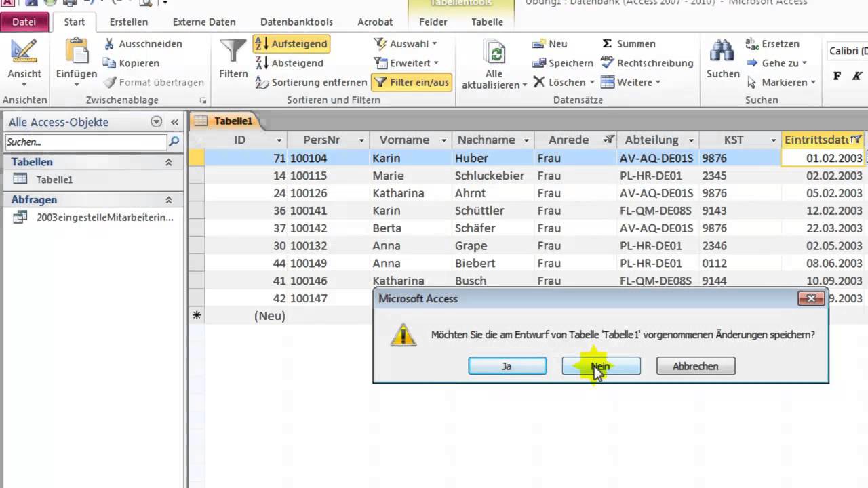
Task: Click Format übertragen painter
Action: tap(153, 82)
